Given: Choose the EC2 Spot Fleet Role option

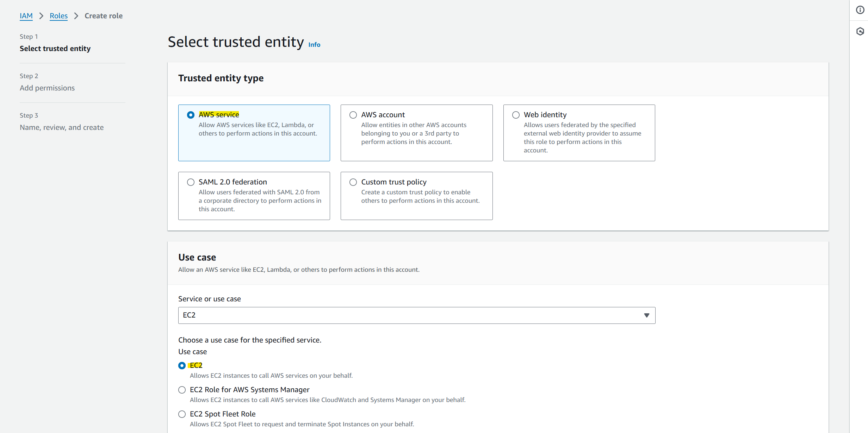Looking at the screenshot, I should click(x=182, y=414).
